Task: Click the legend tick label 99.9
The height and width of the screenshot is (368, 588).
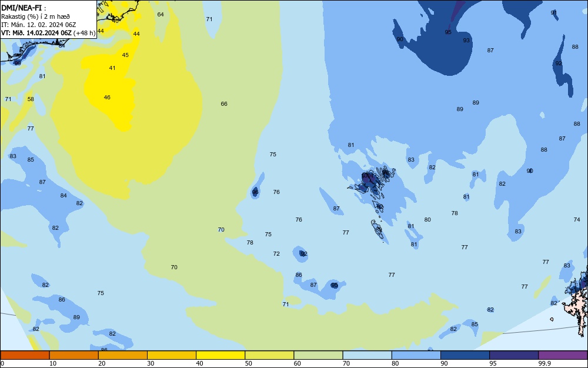Action: point(544,363)
